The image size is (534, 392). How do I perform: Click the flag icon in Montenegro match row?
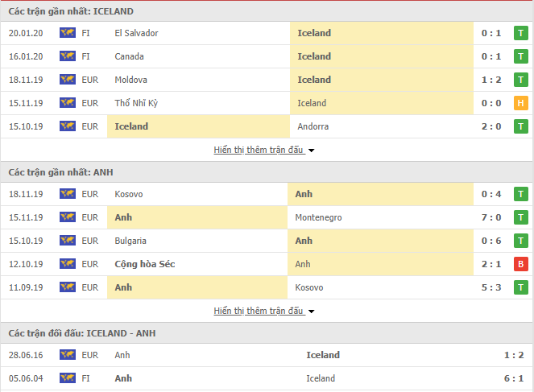(x=67, y=217)
